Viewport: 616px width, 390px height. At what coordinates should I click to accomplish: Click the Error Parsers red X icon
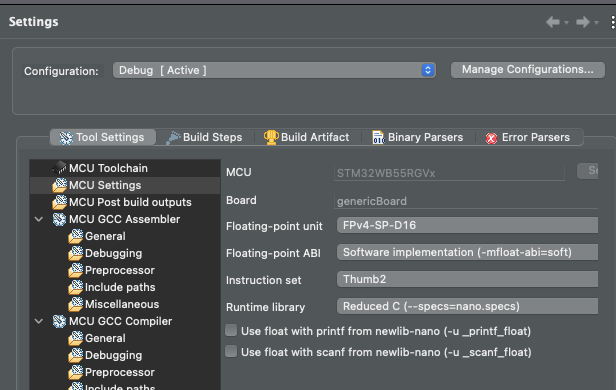click(x=491, y=138)
